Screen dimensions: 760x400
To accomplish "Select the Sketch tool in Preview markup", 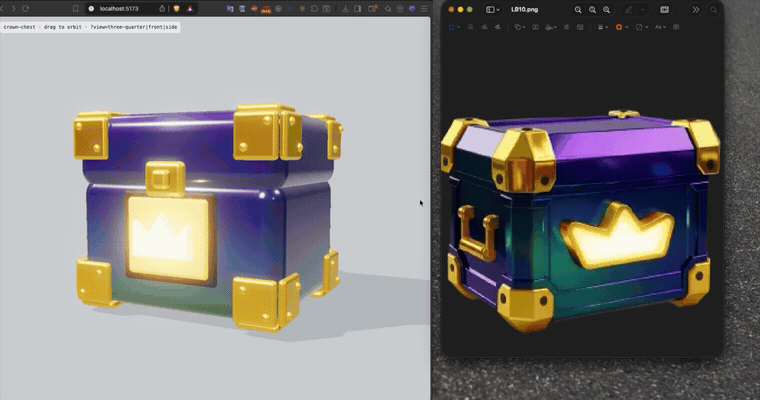I will point(484,27).
